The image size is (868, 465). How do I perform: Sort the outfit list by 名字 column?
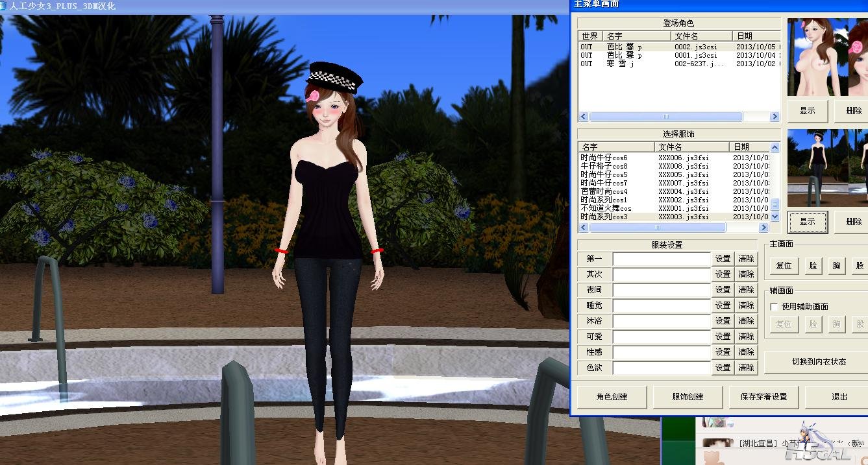coord(615,147)
